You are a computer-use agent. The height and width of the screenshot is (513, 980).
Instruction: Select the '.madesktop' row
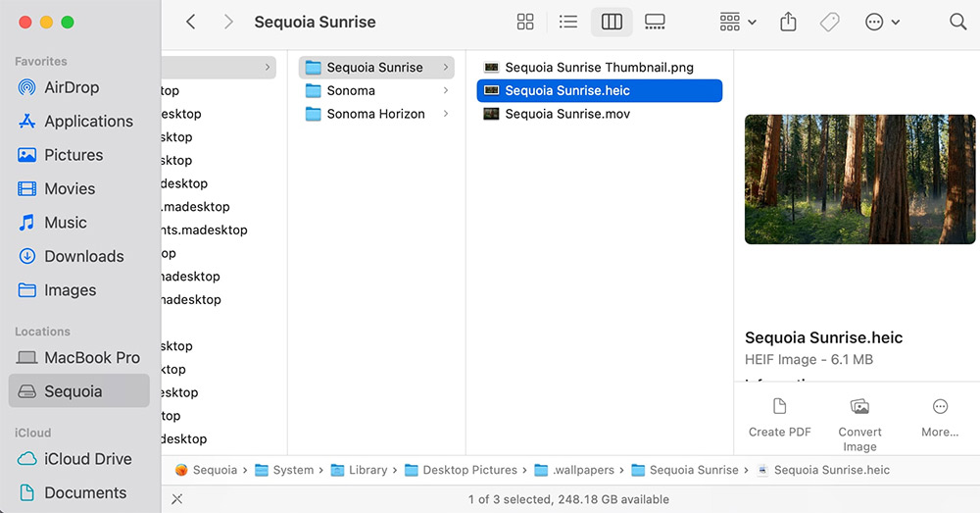pyautogui.click(x=196, y=206)
